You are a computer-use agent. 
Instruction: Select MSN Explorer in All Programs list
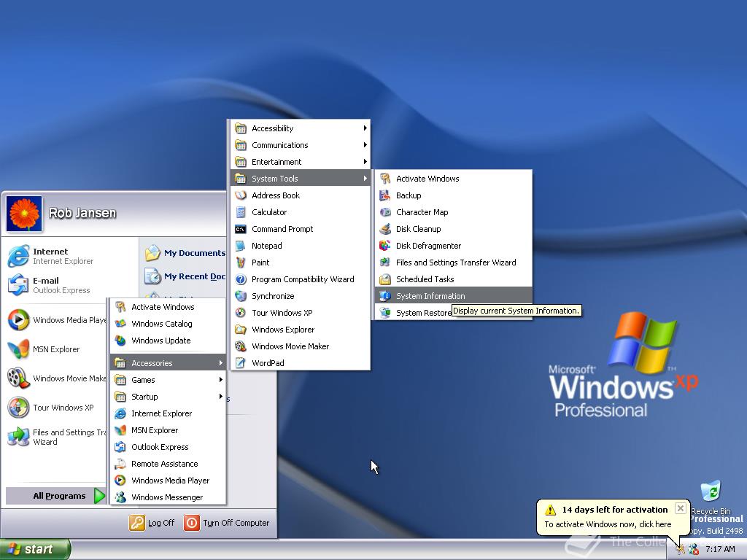point(169,430)
